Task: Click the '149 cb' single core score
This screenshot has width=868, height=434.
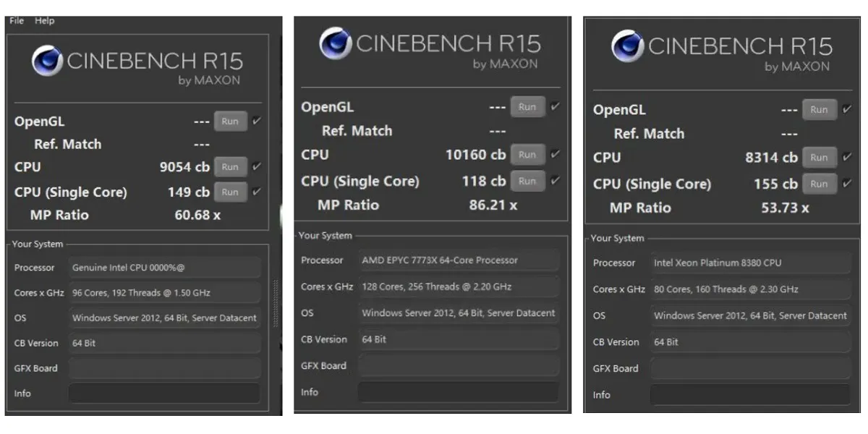Action: (x=189, y=192)
